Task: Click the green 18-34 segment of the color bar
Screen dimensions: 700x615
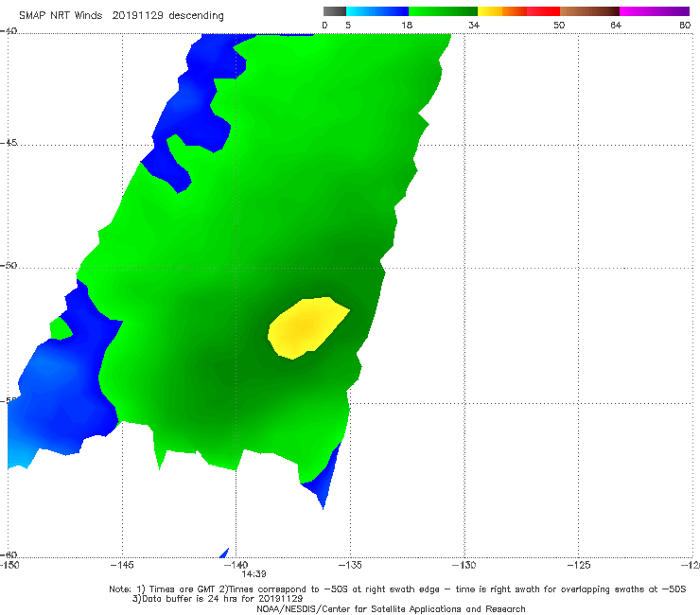Action: [x=443, y=11]
